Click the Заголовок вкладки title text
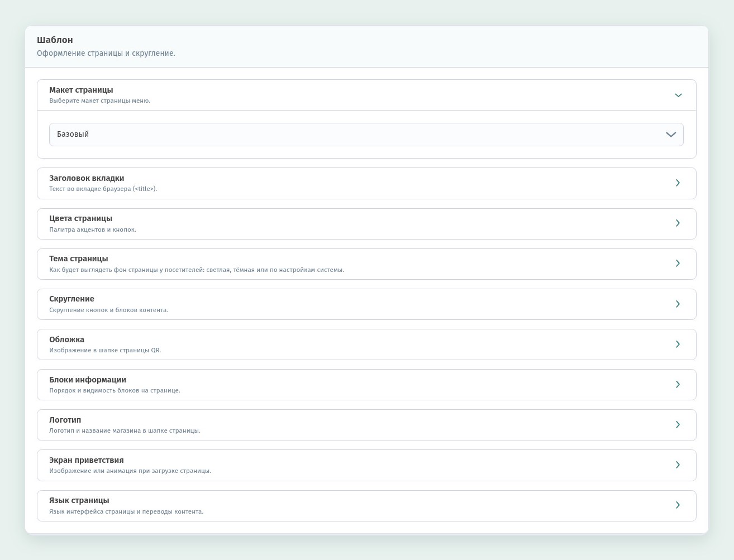The image size is (734, 560). pos(87,178)
